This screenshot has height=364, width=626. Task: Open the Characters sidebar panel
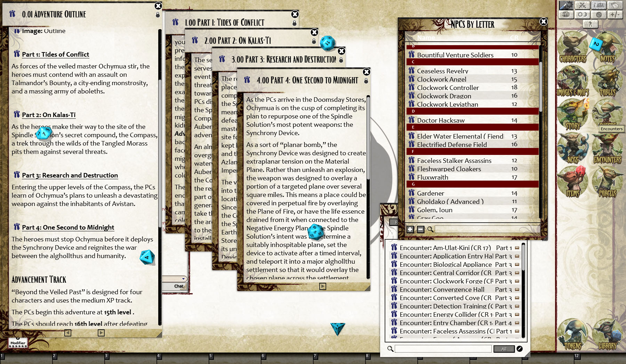572,48
